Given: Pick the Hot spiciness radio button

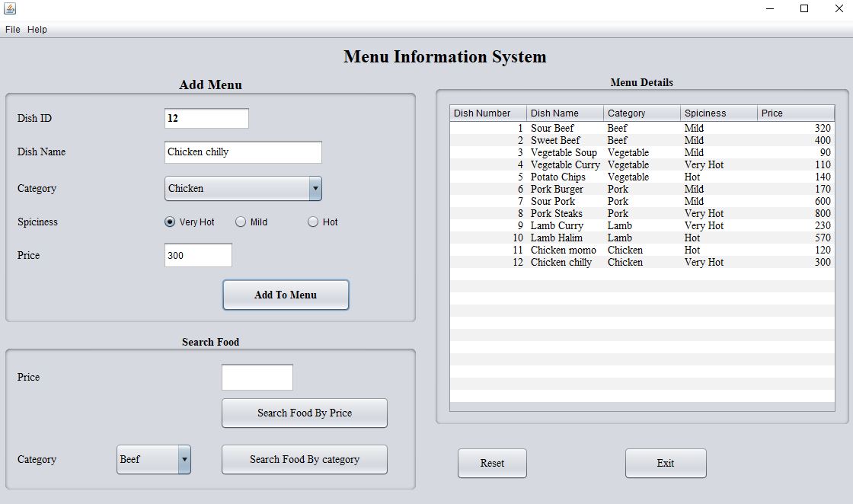Looking at the screenshot, I should click(313, 222).
